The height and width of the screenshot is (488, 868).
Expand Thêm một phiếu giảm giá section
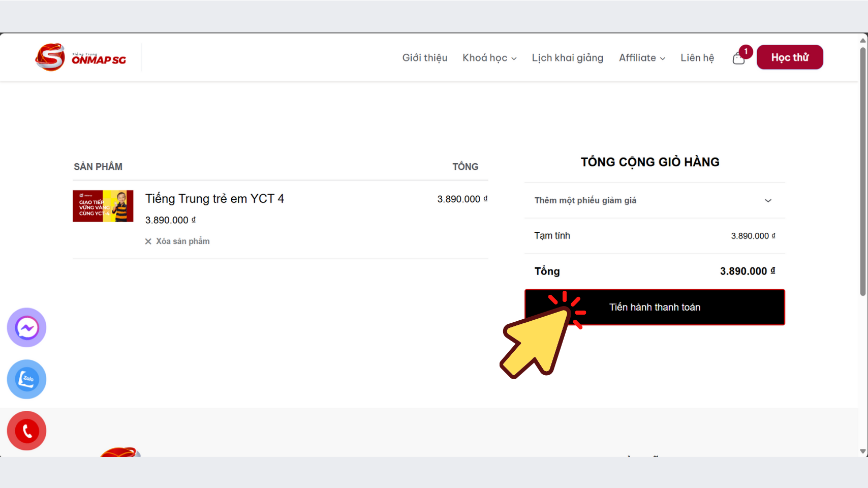click(654, 200)
